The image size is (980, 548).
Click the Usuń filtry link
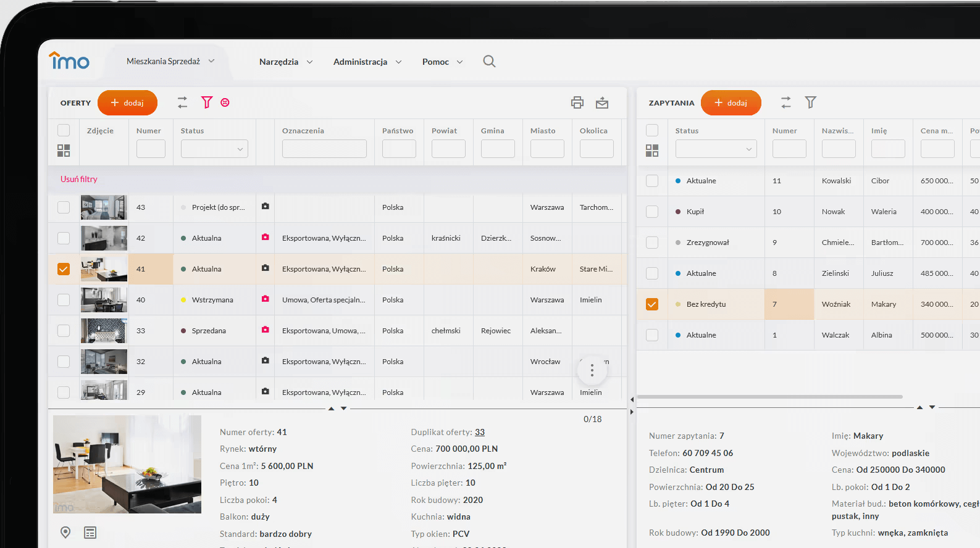79,179
